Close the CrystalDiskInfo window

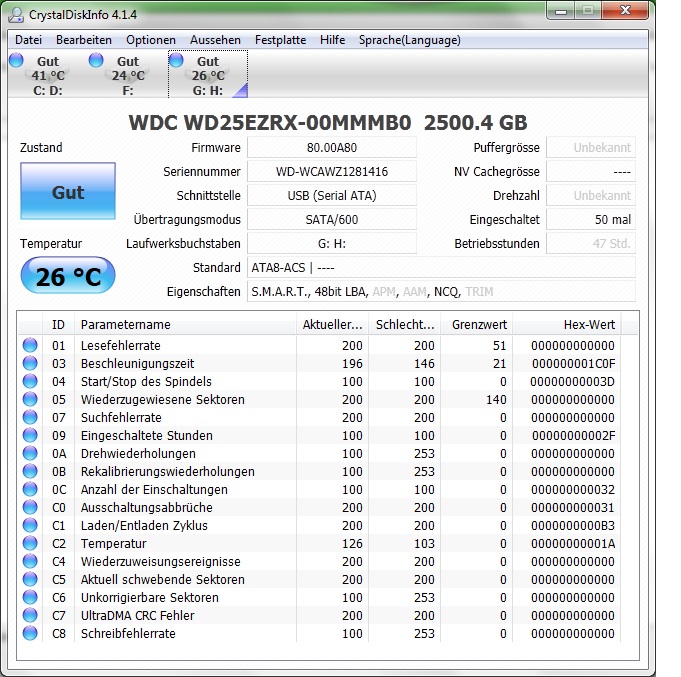[x=625, y=10]
